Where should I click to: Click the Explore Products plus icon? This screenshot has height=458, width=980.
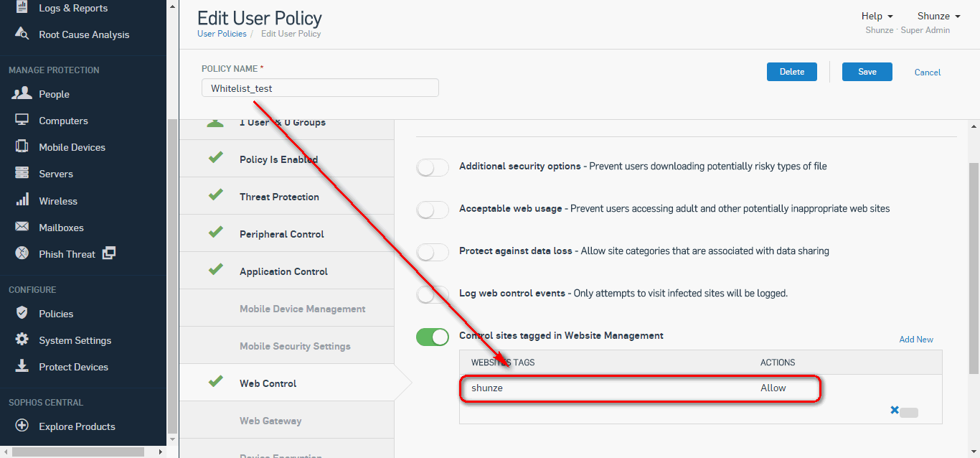[x=22, y=426]
